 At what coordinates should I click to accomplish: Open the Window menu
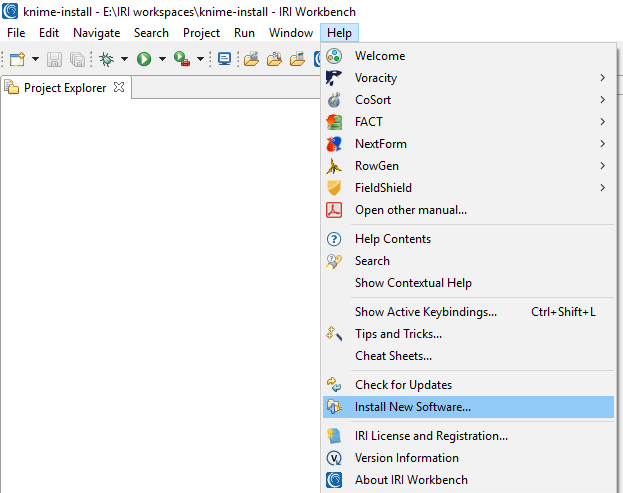[291, 33]
